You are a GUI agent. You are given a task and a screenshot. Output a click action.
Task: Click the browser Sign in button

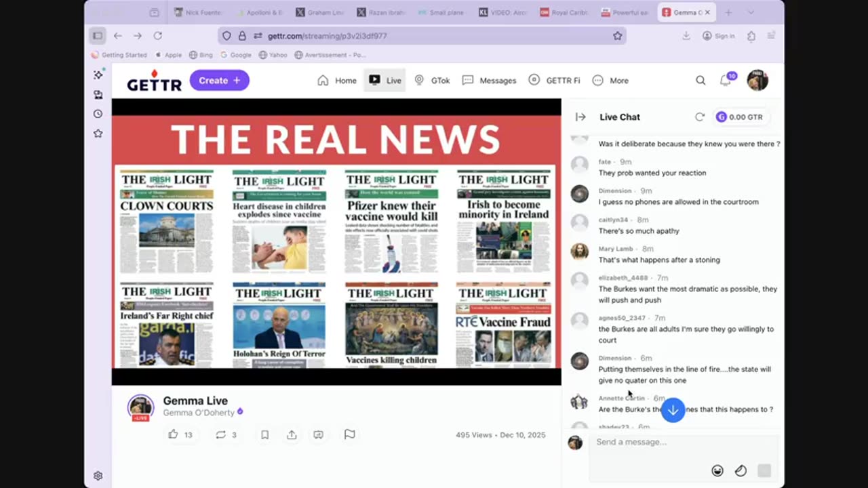pos(719,36)
